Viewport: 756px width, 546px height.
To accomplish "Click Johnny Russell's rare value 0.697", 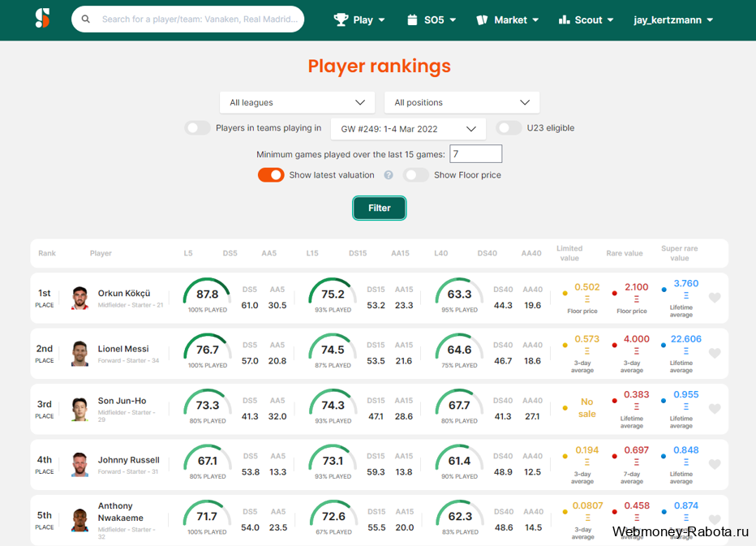I will [637, 450].
